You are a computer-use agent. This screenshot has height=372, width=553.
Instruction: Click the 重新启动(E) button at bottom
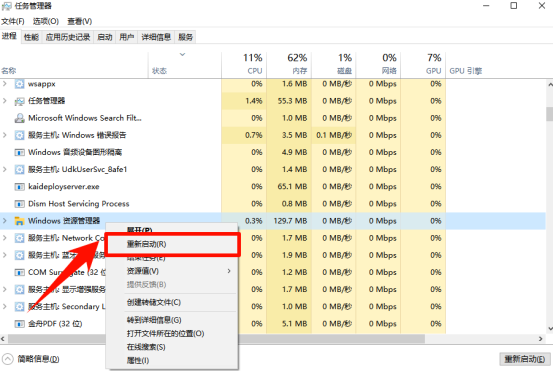525,359
